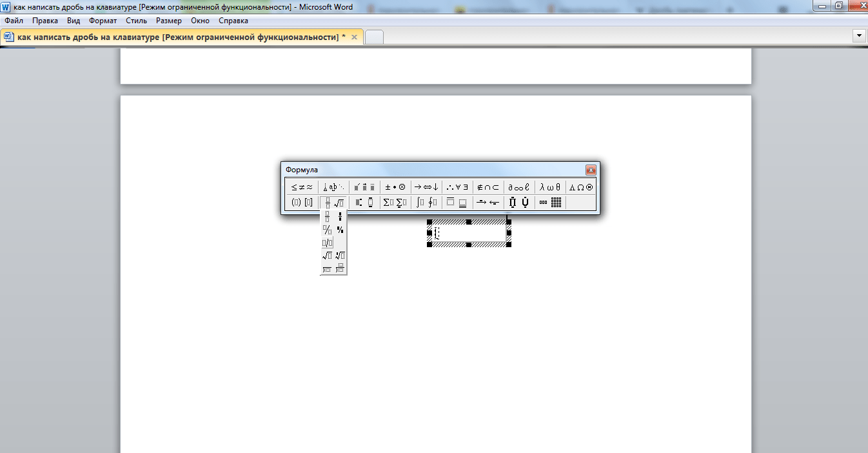Click the empty new tab button

[374, 37]
